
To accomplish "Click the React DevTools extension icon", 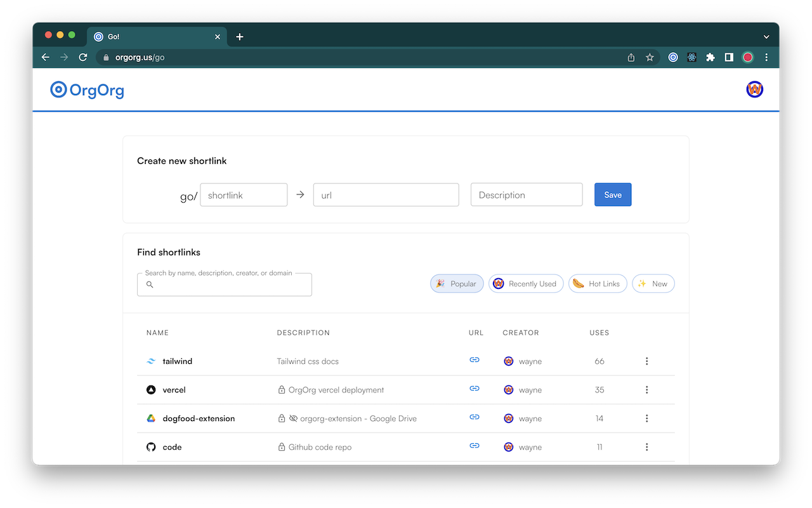I will click(x=691, y=57).
